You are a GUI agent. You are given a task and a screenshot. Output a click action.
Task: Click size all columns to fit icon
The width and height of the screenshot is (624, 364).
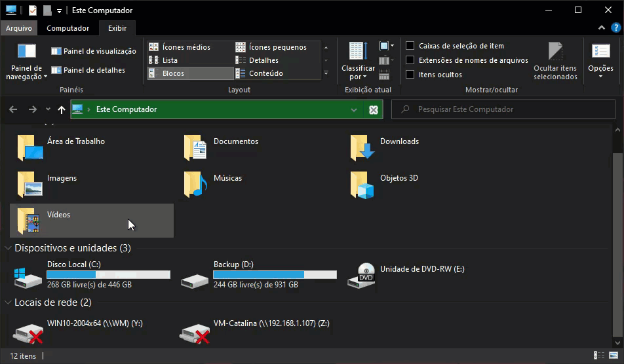pos(384,75)
